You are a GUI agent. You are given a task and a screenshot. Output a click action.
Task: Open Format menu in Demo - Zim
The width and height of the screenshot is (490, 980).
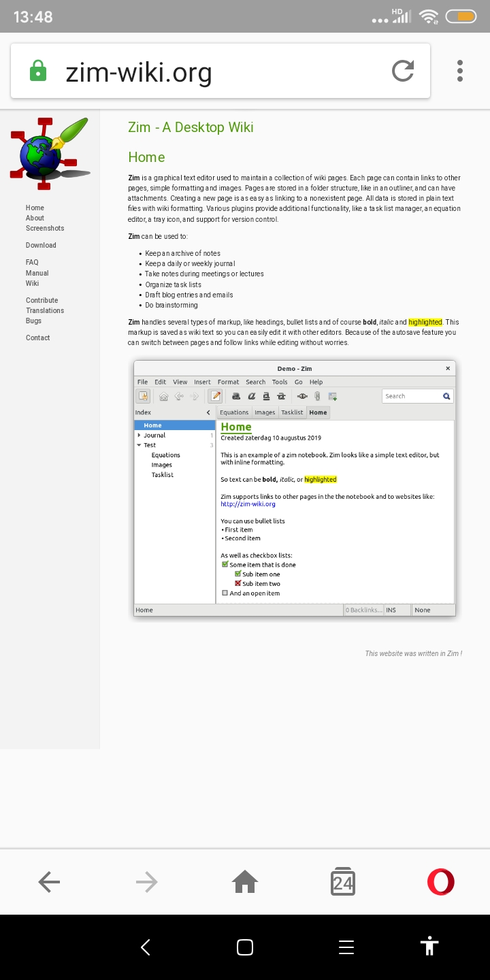click(x=228, y=382)
